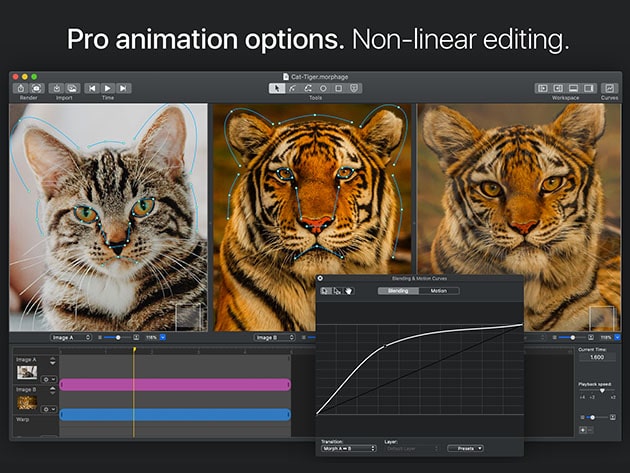Jump to the end of the timeline

point(123,88)
